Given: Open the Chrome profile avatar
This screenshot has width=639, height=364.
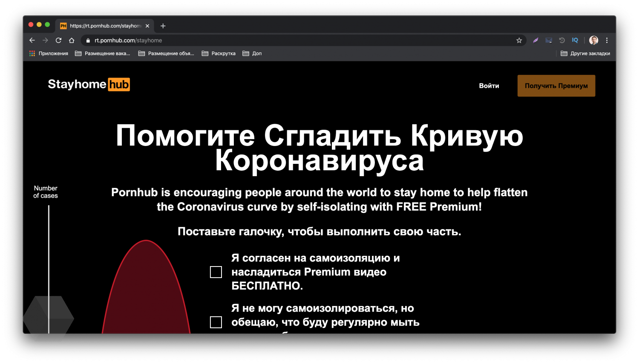Looking at the screenshot, I should click(x=593, y=40).
